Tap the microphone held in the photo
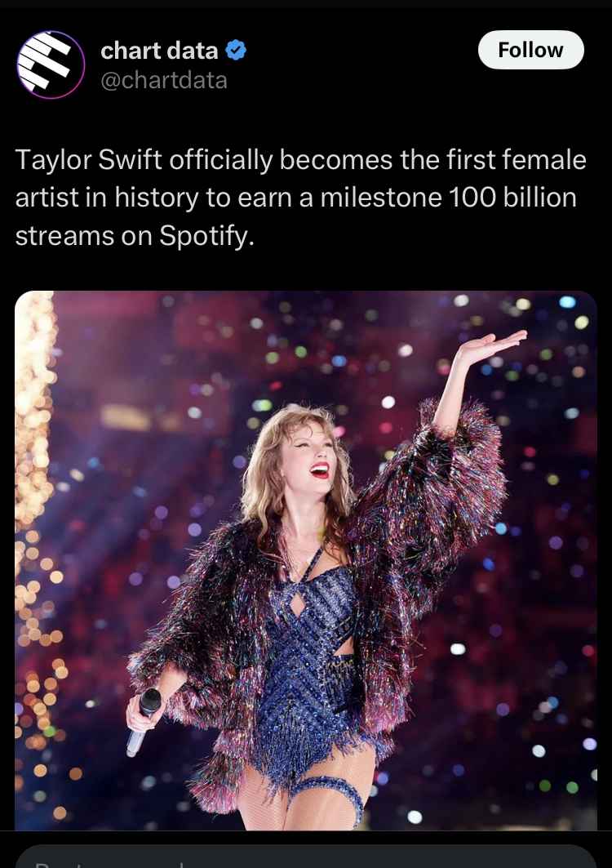Screen dimensions: 612x868 point(144,721)
